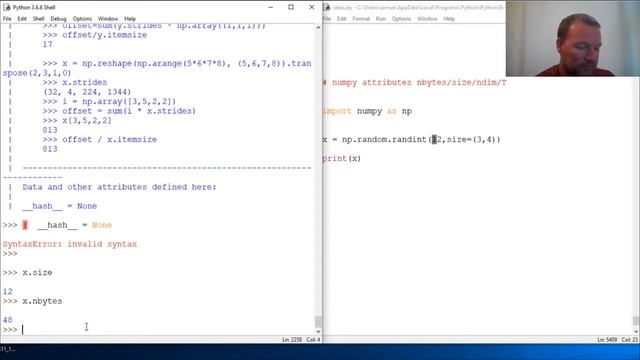
Task: Maximize the Python Shell window
Action: point(291,7)
